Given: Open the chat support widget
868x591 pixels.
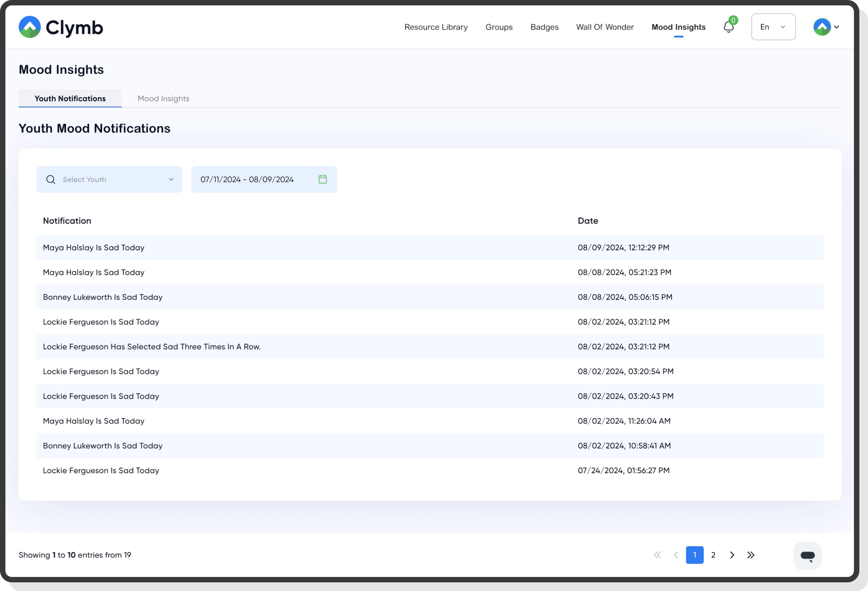Looking at the screenshot, I should [x=807, y=555].
